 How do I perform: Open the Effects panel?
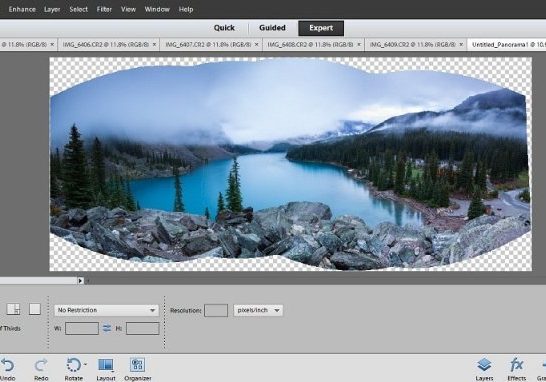(516, 365)
